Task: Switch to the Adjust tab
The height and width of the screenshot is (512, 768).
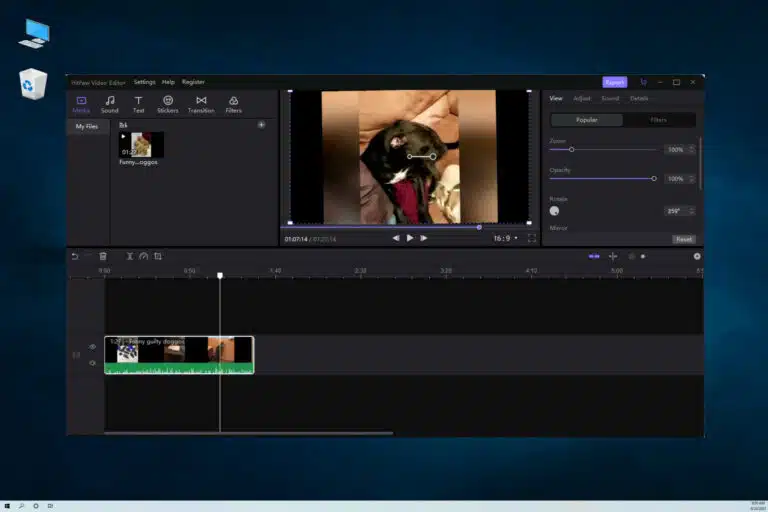Action: (582, 98)
